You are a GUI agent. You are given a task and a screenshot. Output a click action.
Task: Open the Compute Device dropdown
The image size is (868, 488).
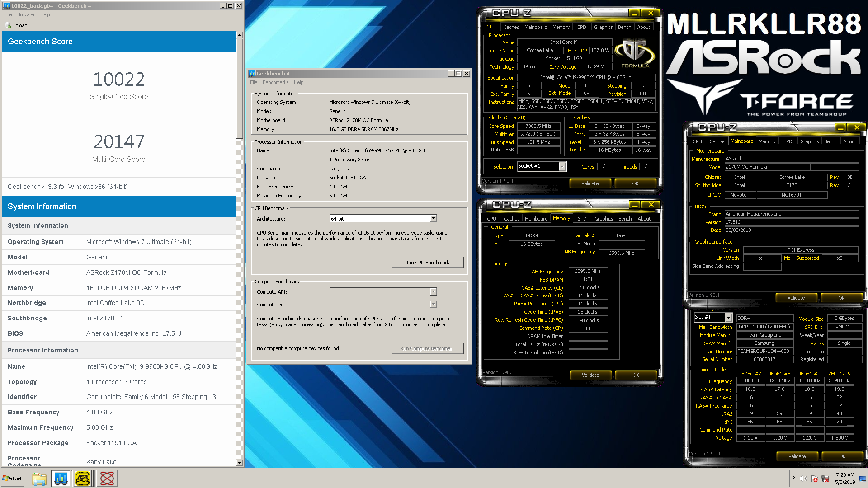[x=433, y=305]
